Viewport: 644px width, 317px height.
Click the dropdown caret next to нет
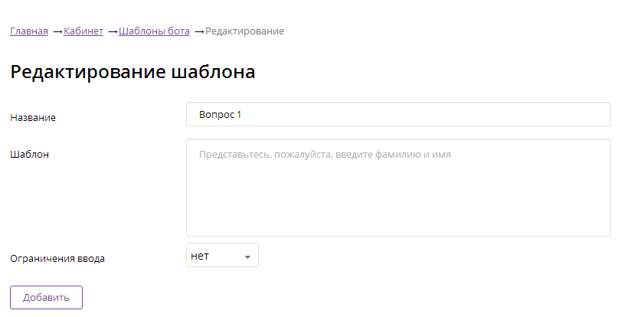(247, 257)
